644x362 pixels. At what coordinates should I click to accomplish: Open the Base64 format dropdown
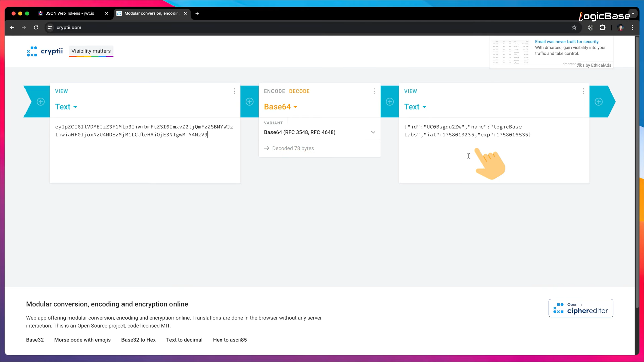281,107
